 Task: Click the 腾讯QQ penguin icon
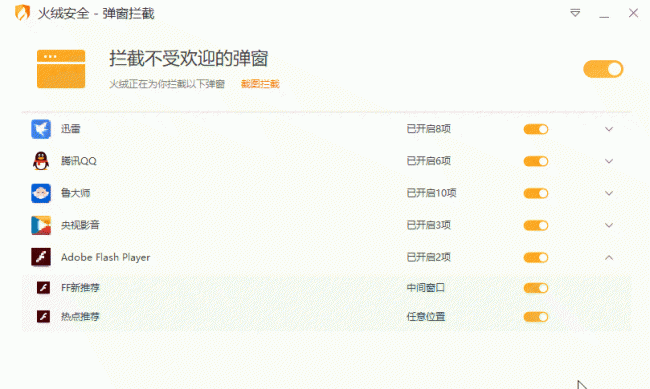(x=41, y=161)
